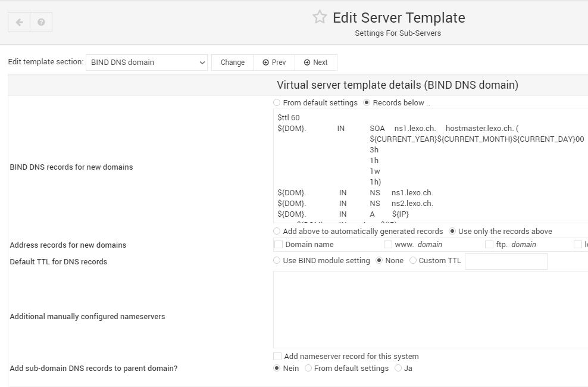588x387 pixels.
Task: Choose Add above to automatically generated records
Action: click(x=277, y=231)
